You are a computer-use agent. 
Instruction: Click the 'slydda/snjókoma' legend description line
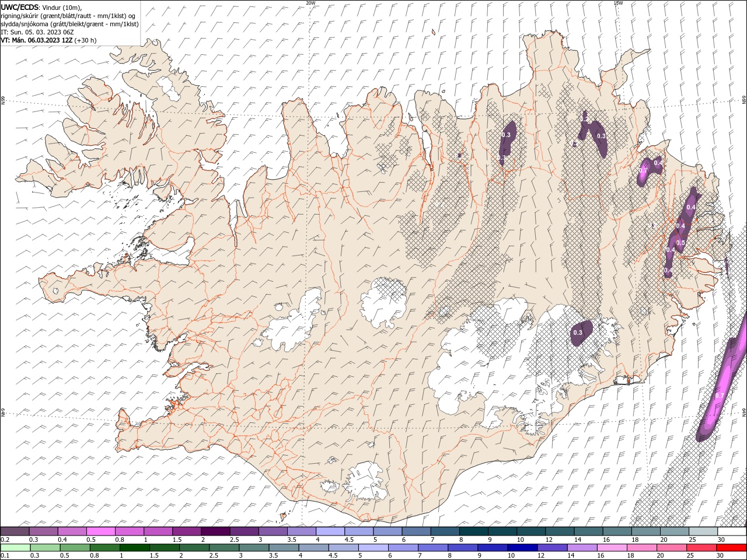click(69, 24)
